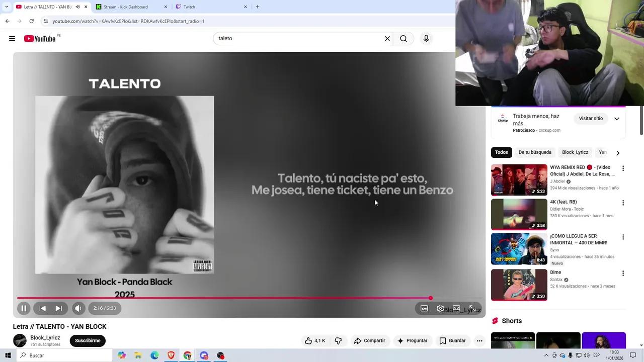The image size is (644, 362).
Task: Open Copilot from the taskbar
Action: tap(122, 355)
